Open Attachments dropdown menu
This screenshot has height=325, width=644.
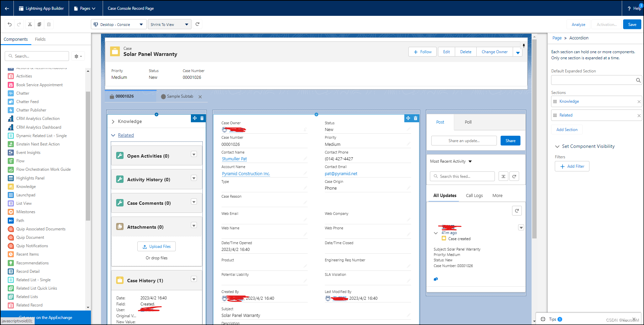194,225
